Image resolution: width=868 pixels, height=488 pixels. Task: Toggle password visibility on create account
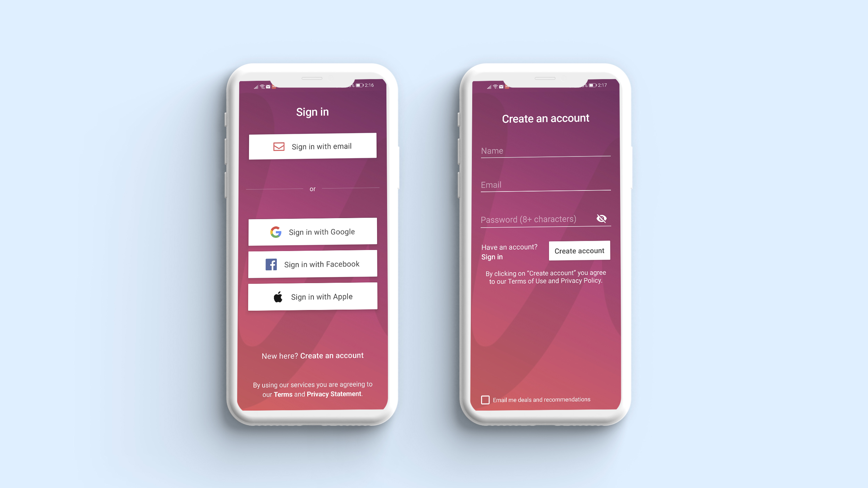(601, 219)
